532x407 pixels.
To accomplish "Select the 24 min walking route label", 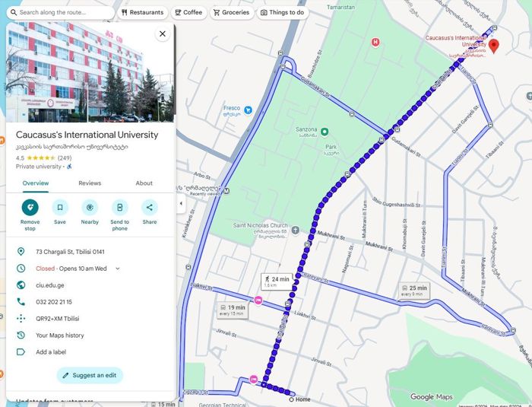I will (x=277, y=281).
